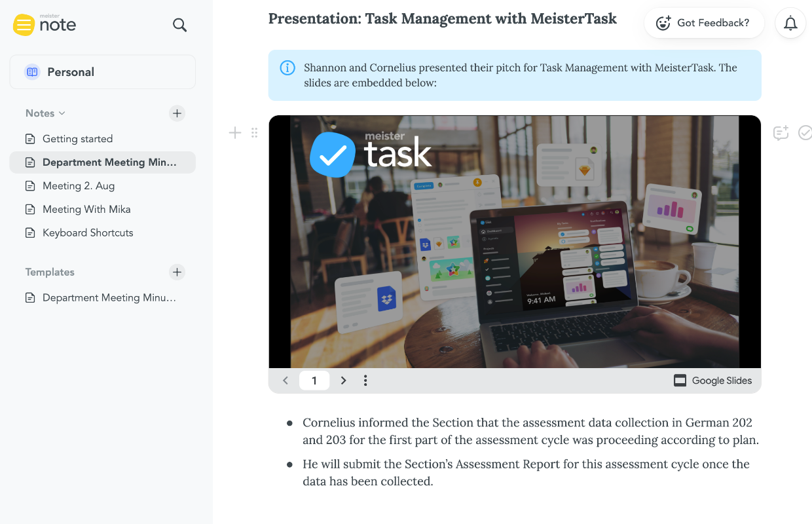The width and height of the screenshot is (812, 524).
Task: Add a new template with Templates plus
Action: tap(177, 272)
